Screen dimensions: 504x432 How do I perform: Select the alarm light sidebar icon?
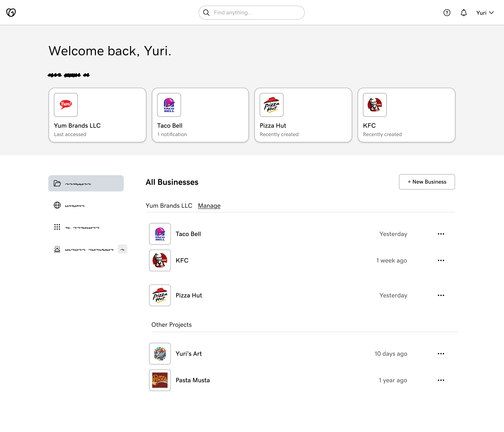tap(57, 249)
